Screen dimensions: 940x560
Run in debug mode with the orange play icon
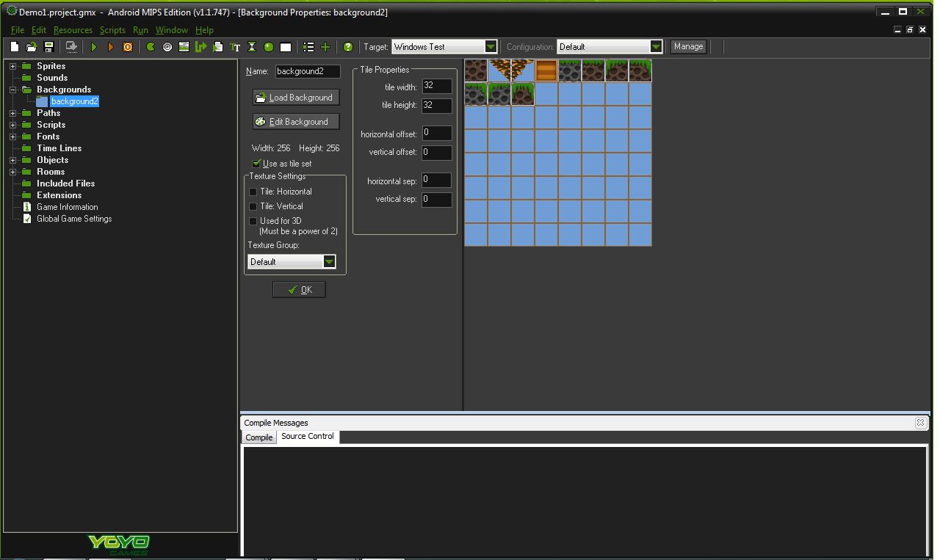(111, 47)
